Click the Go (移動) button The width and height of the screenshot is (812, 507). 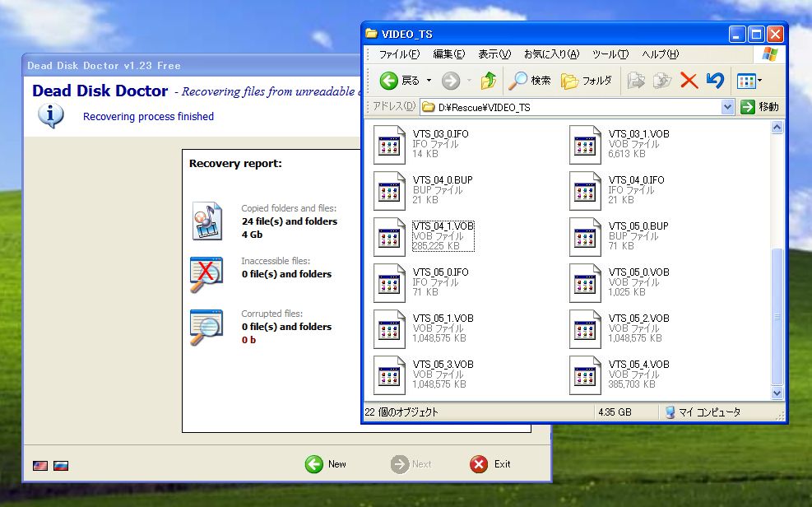click(x=759, y=107)
